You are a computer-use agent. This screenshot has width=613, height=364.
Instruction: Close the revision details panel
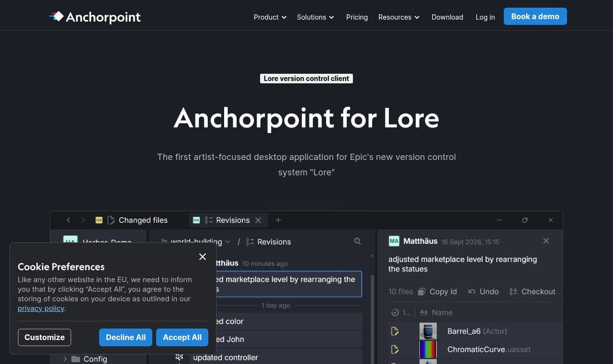coord(546,241)
